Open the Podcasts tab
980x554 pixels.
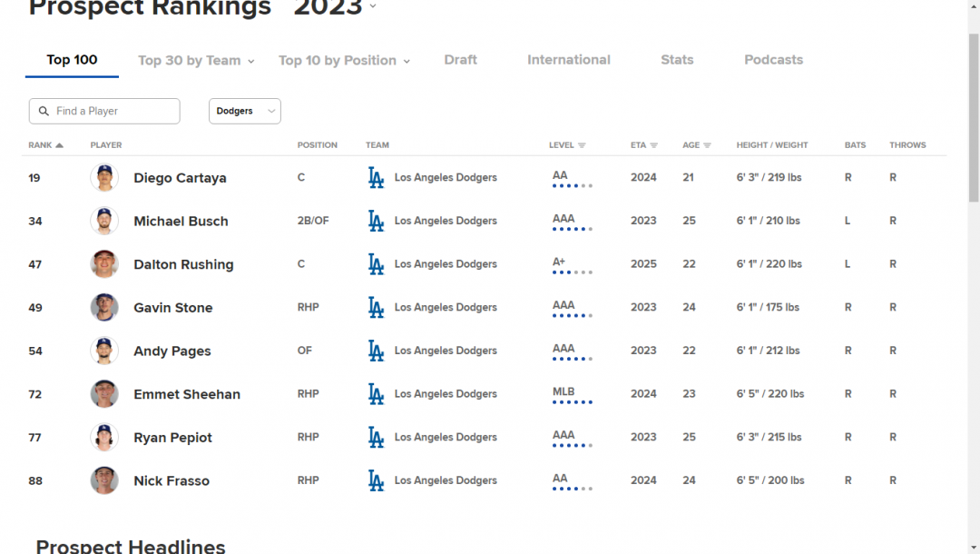point(774,60)
